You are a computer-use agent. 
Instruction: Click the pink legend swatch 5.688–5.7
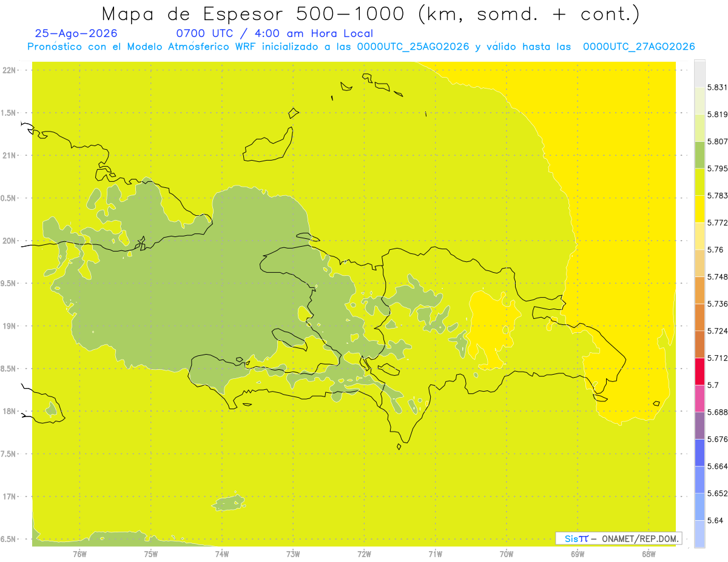coord(699,398)
